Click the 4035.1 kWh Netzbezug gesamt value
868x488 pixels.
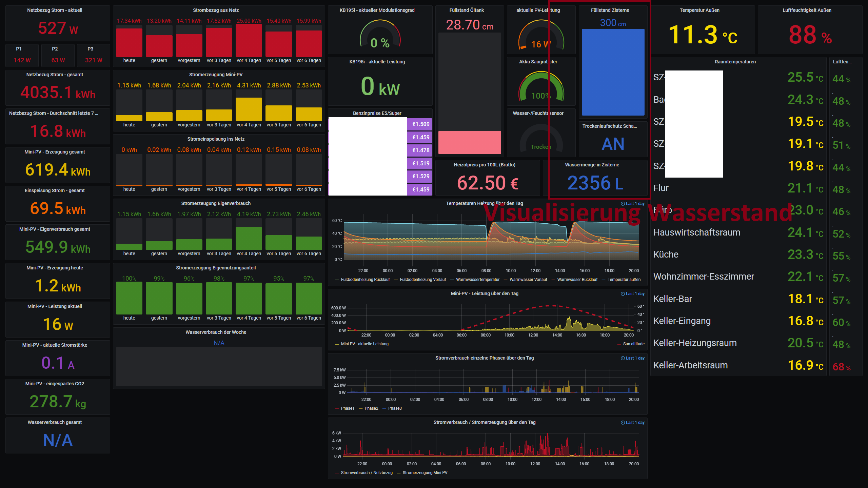[58, 93]
